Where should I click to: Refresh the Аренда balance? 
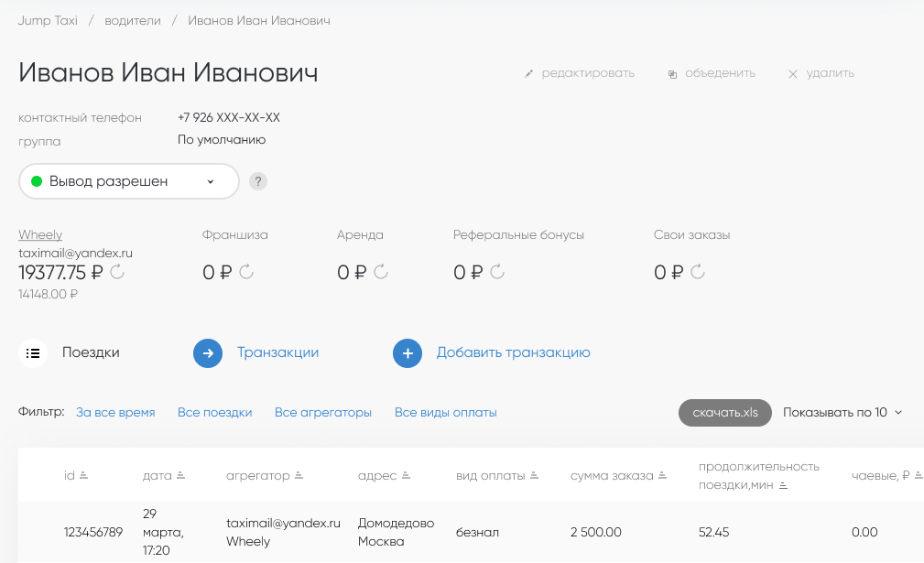[x=381, y=272]
